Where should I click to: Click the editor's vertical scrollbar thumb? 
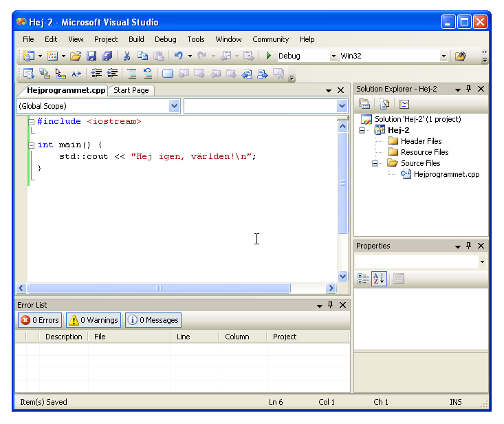pyautogui.click(x=343, y=182)
